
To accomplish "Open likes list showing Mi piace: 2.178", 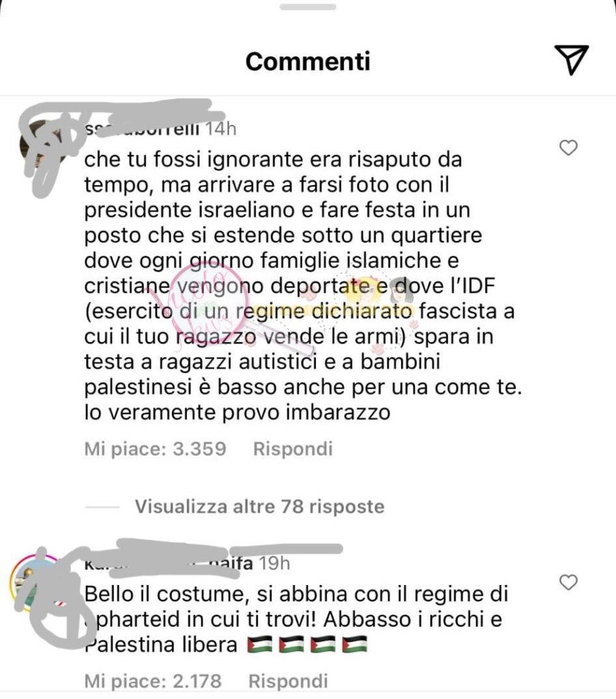I will pos(153,681).
